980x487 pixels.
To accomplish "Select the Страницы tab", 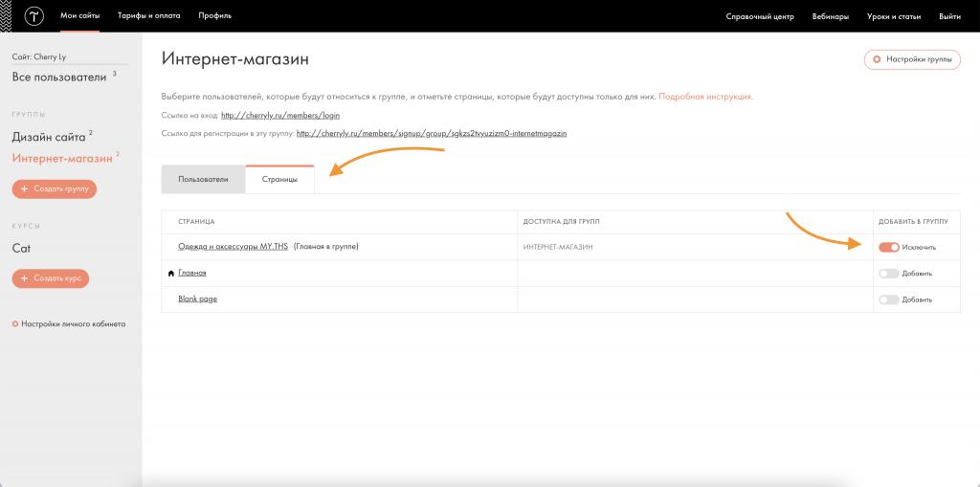I will [279, 180].
